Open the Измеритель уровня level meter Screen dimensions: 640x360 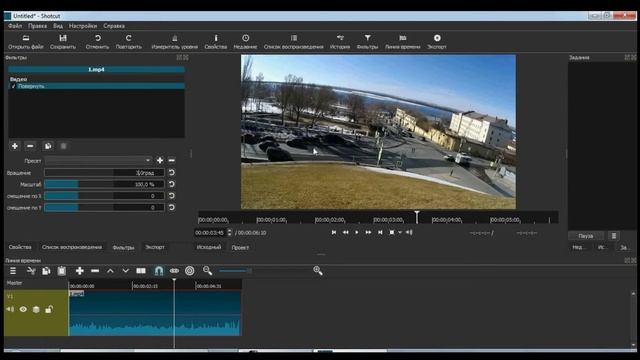tap(175, 42)
